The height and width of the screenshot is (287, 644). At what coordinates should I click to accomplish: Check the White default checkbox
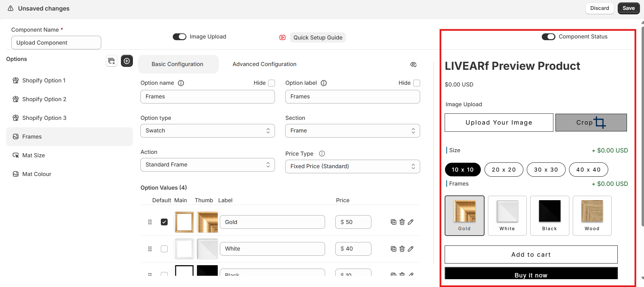pos(164,249)
